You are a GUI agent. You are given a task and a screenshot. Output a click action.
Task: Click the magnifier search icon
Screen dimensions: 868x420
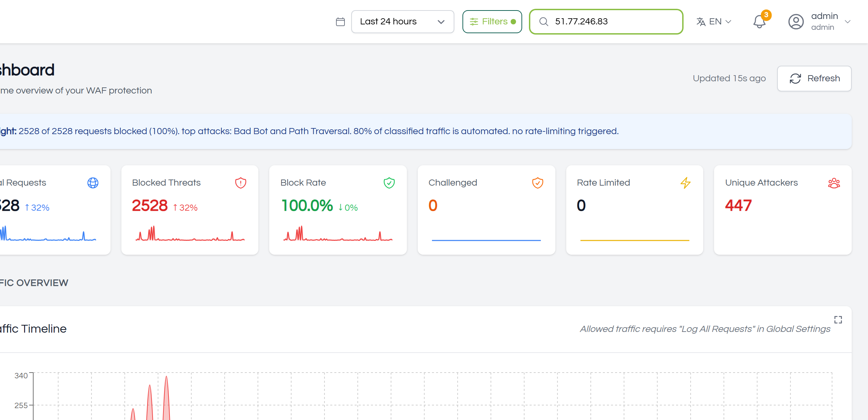point(544,22)
